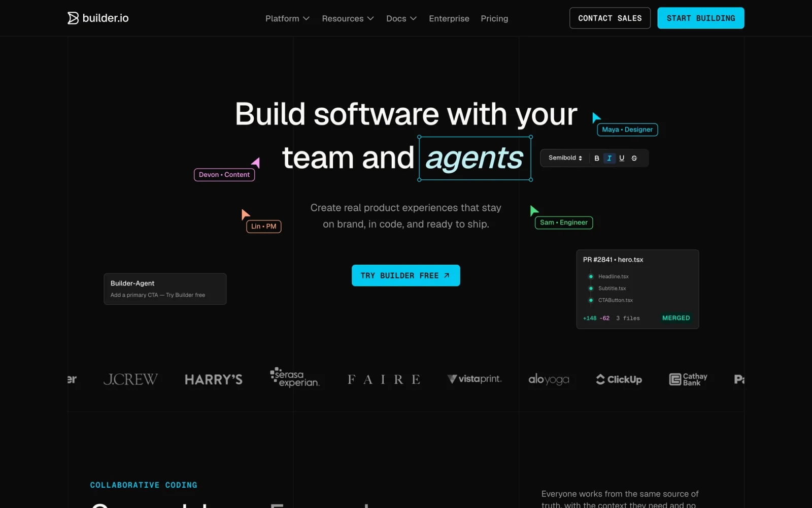Click Devon's pink cursor pointer
This screenshot has height=508, width=812.
256,163
